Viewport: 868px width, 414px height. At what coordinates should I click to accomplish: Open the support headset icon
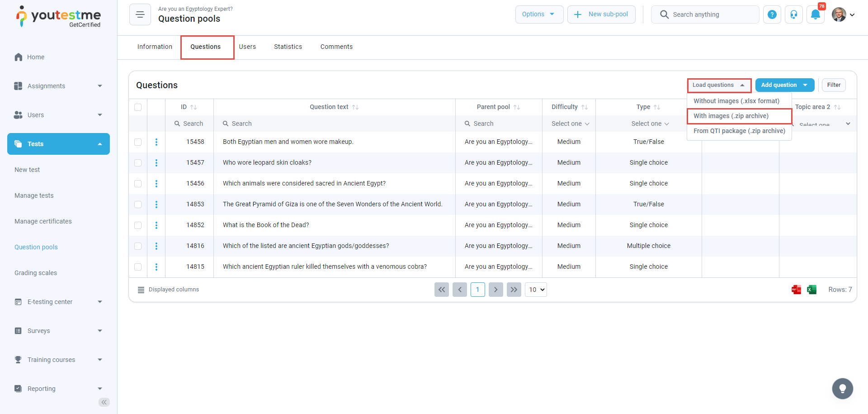[x=793, y=14]
